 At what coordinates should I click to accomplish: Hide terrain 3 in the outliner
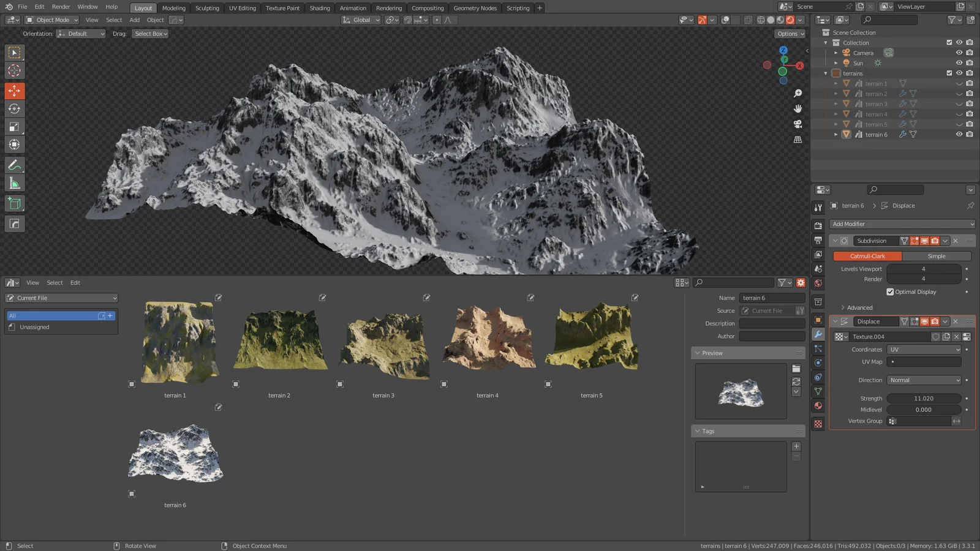pos(959,104)
